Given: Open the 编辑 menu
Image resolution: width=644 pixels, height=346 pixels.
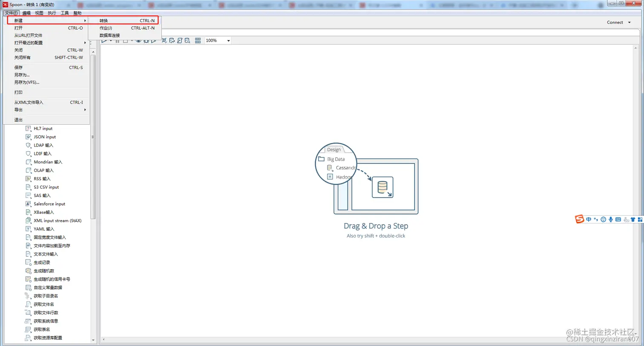Looking at the screenshot, I should click(x=26, y=13).
